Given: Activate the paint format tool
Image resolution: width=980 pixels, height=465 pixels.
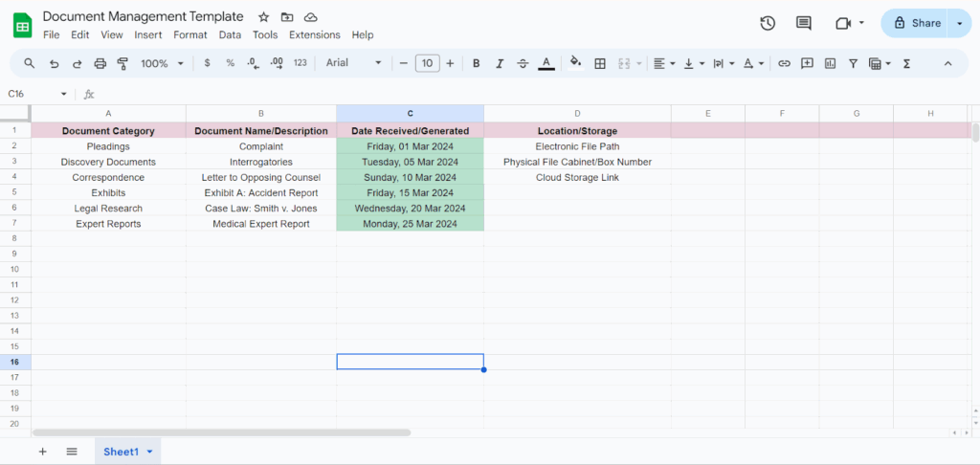Looking at the screenshot, I should coord(122,63).
